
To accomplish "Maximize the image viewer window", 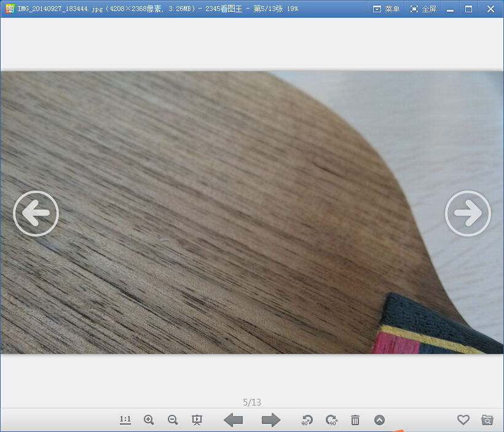I will pos(469,9).
